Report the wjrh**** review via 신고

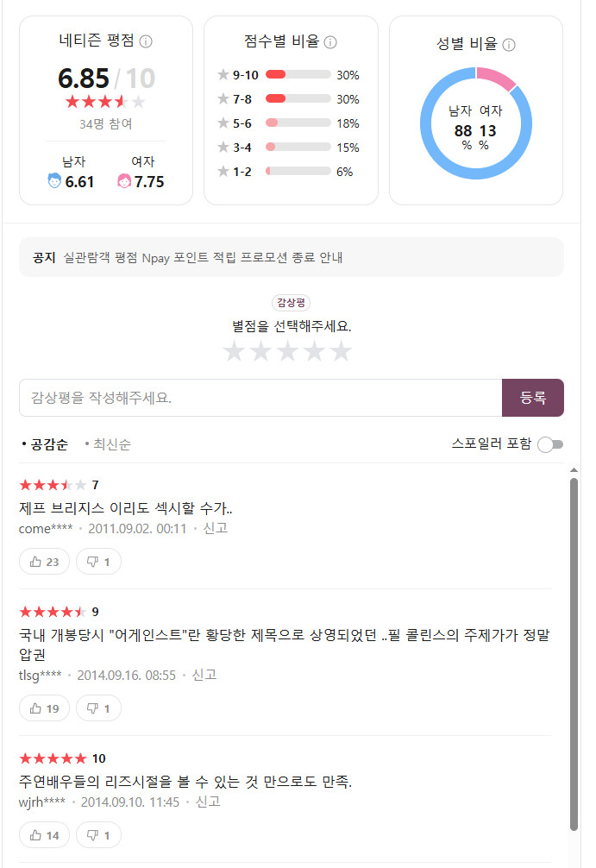208,802
